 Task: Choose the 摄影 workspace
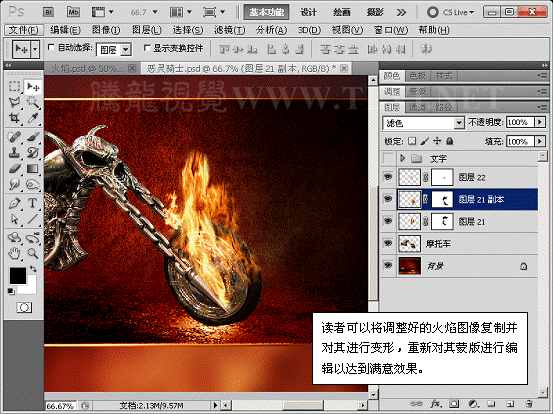click(375, 12)
